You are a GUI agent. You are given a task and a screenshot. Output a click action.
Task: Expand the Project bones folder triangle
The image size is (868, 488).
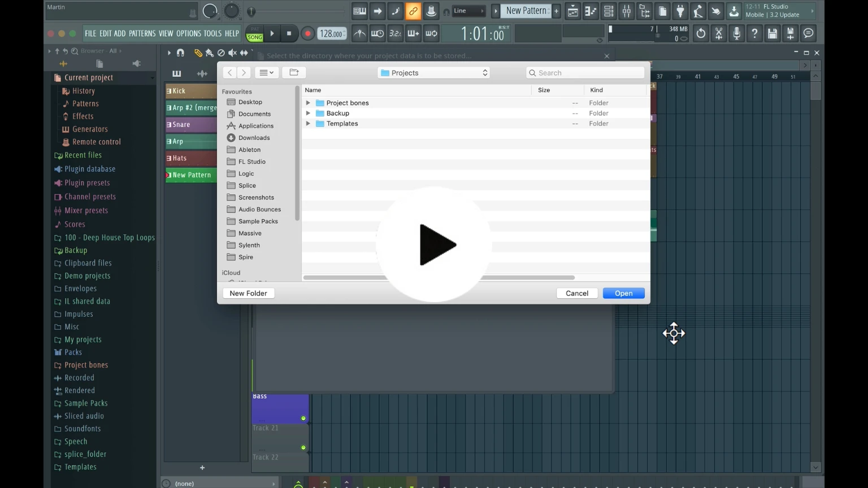308,103
